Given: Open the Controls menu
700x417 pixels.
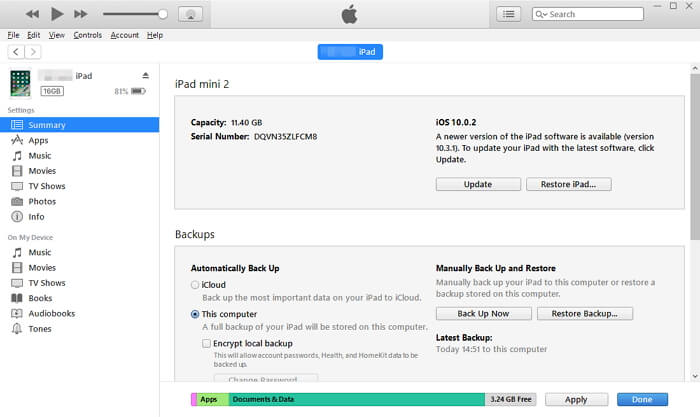Looking at the screenshot, I should coord(88,35).
